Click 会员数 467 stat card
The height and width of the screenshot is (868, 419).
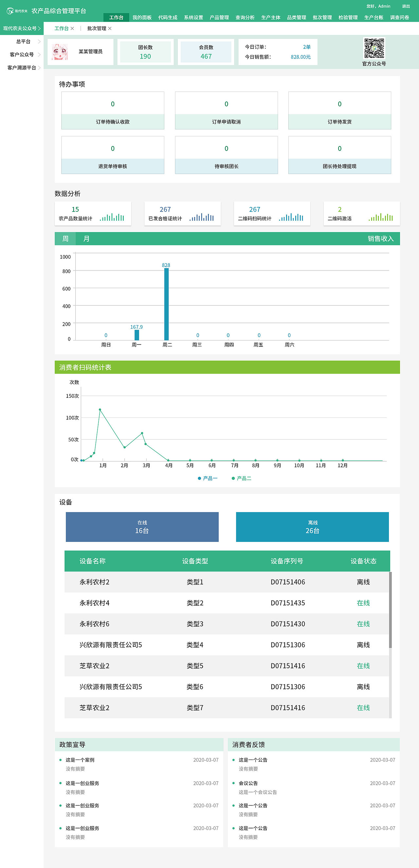(206, 52)
